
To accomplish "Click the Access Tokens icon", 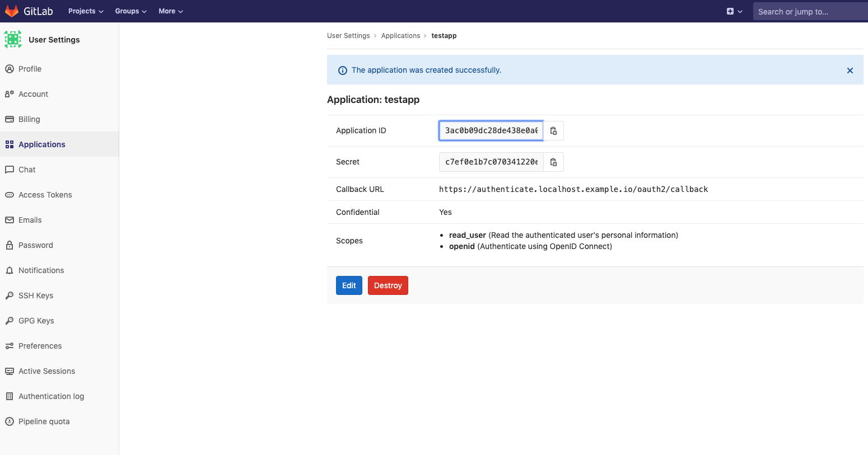I will click(10, 195).
